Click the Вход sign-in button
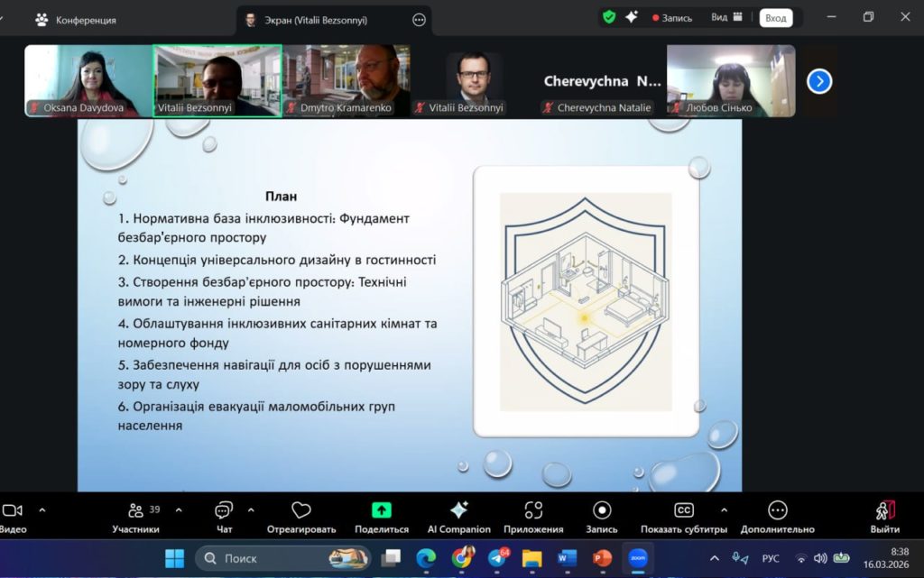 [x=775, y=18]
